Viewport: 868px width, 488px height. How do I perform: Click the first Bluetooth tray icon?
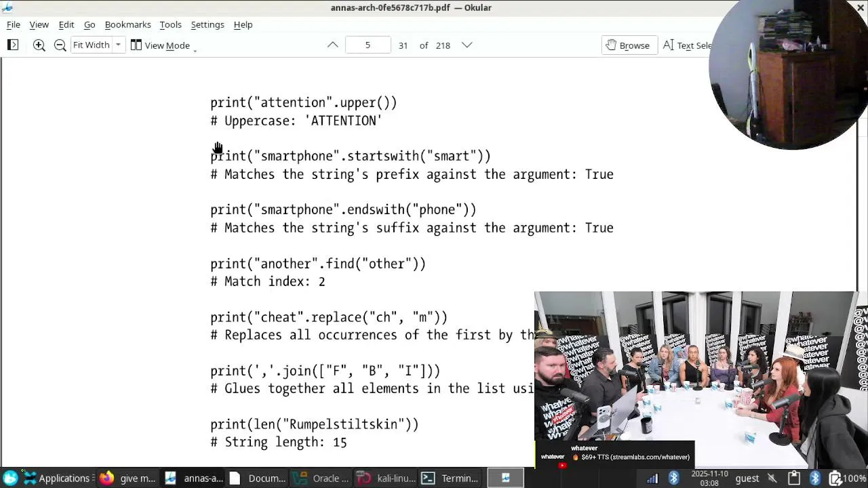(674, 478)
